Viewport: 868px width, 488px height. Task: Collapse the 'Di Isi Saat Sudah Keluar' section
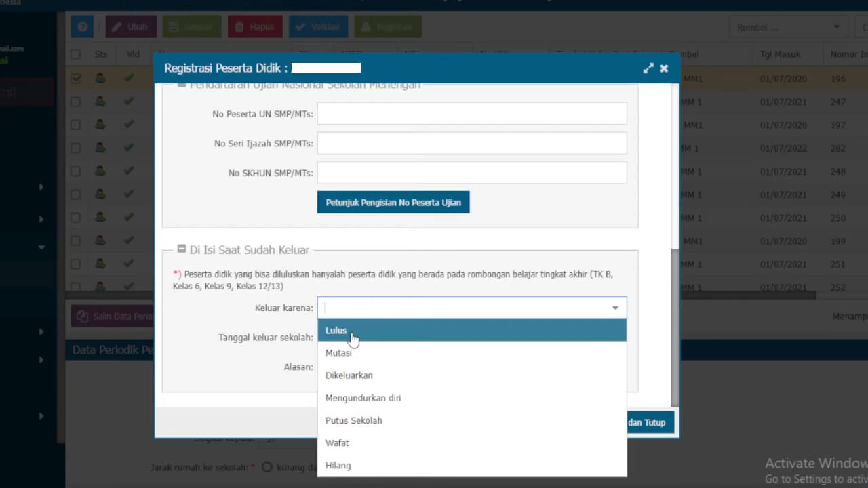[182, 249]
